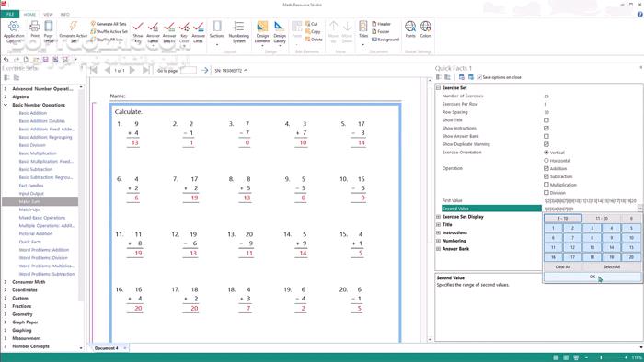The width and height of the screenshot is (644, 362).
Task: Go to next page arrow
Action: [x=132, y=70]
